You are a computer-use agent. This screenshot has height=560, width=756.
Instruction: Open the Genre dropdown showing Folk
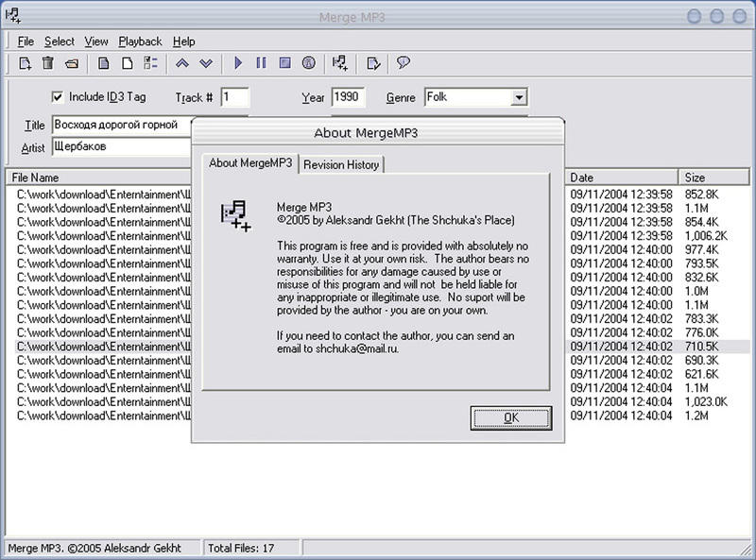pos(519,97)
